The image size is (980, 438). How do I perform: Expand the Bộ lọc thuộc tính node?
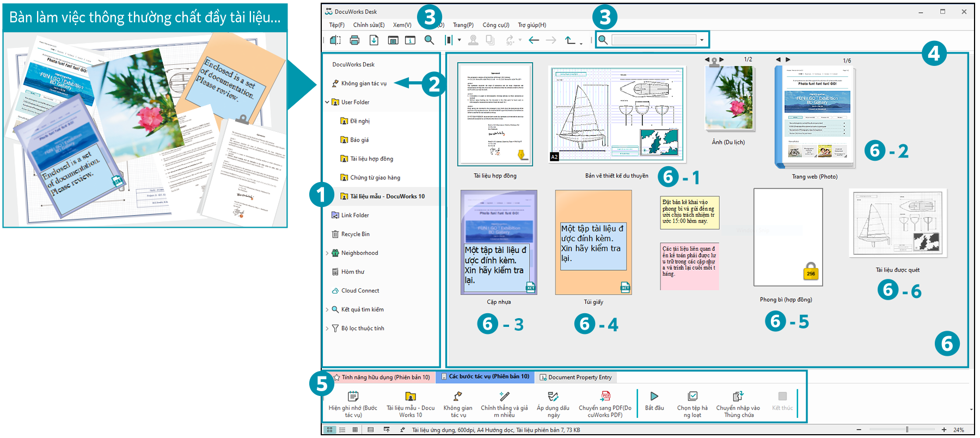pos(327,328)
